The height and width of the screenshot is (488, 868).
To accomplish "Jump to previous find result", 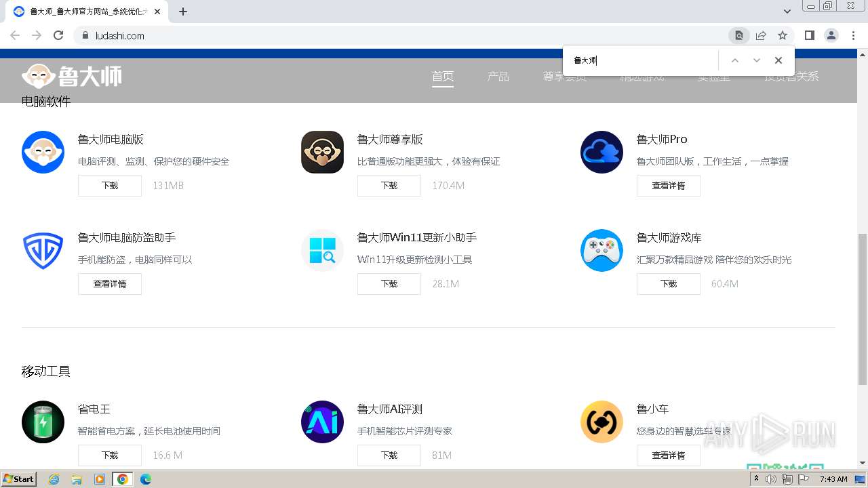I will tap(734, 60).
